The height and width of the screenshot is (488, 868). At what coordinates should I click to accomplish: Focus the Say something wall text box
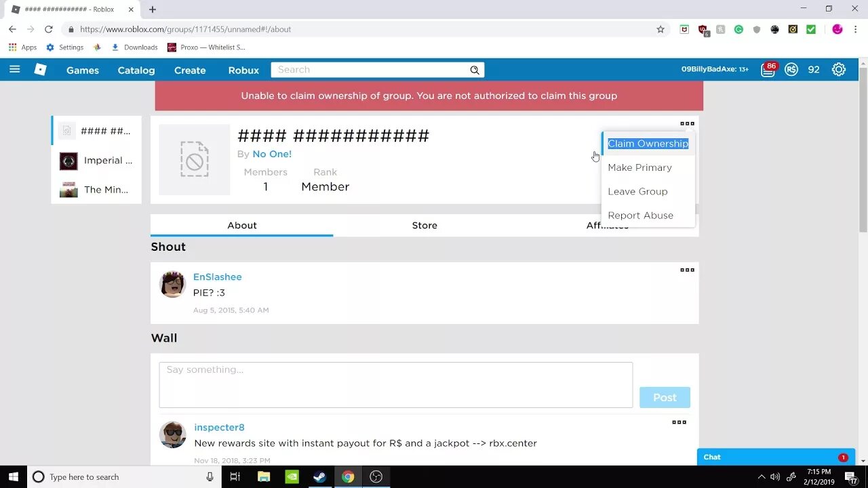pos(396,385)
